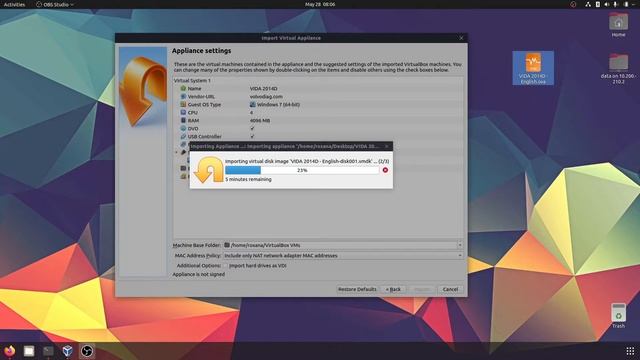Click '5 minutes remaining' text
This screenshot has width=640, height=360.
pyautogui.click(x=248, y=179)
